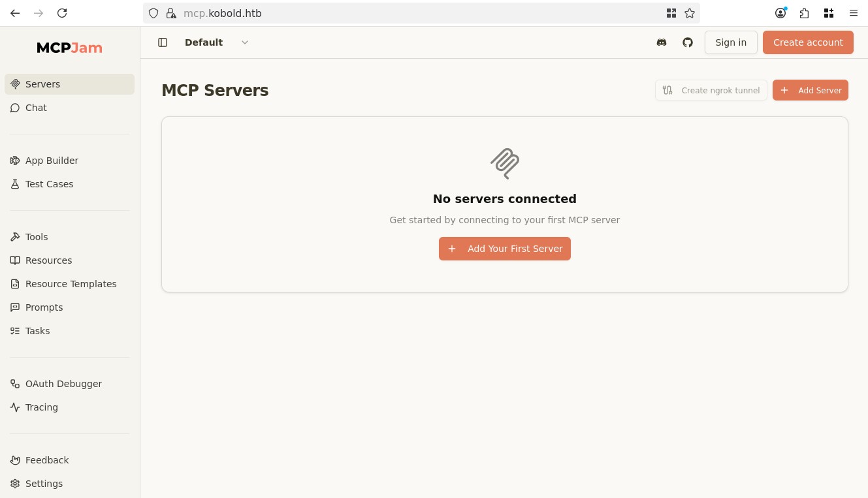
Task: Click the Get started by connecting text
Action: pyautogui.click(x=505, y=220)
